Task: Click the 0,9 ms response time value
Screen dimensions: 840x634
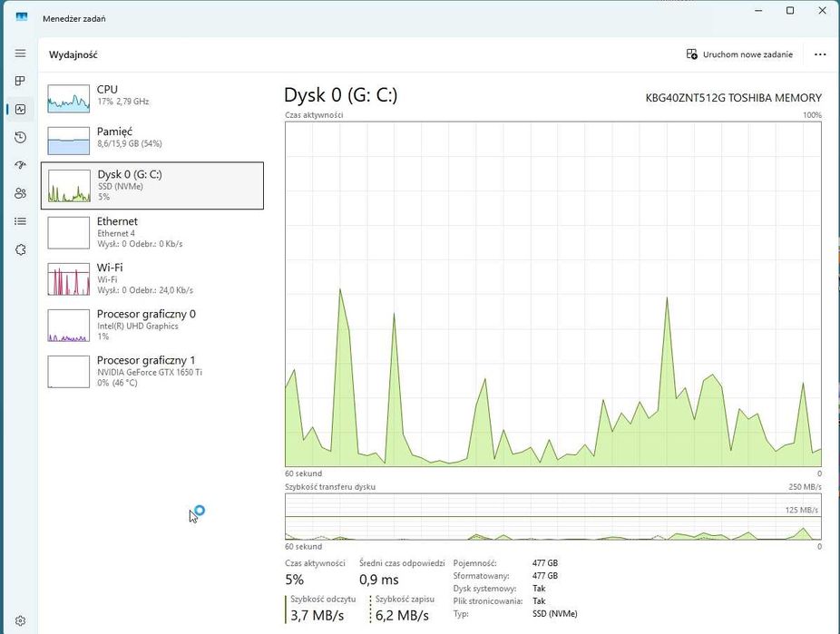Action: point(379,580)
